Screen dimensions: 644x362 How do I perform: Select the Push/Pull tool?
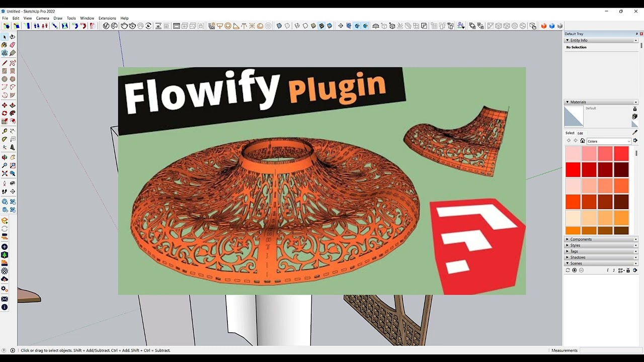pyautogui.click(x=13, y=105)
